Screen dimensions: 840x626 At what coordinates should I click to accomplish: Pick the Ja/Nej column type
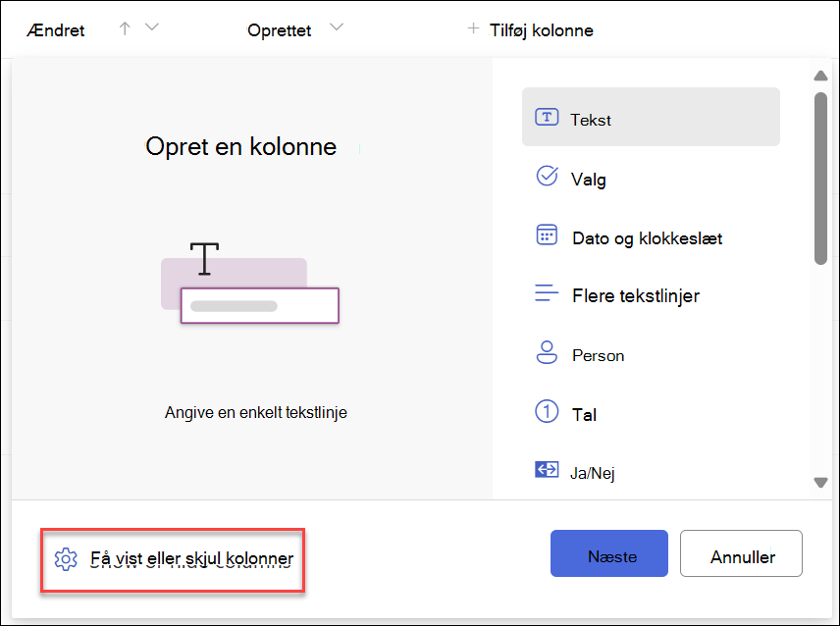point(651,472)
